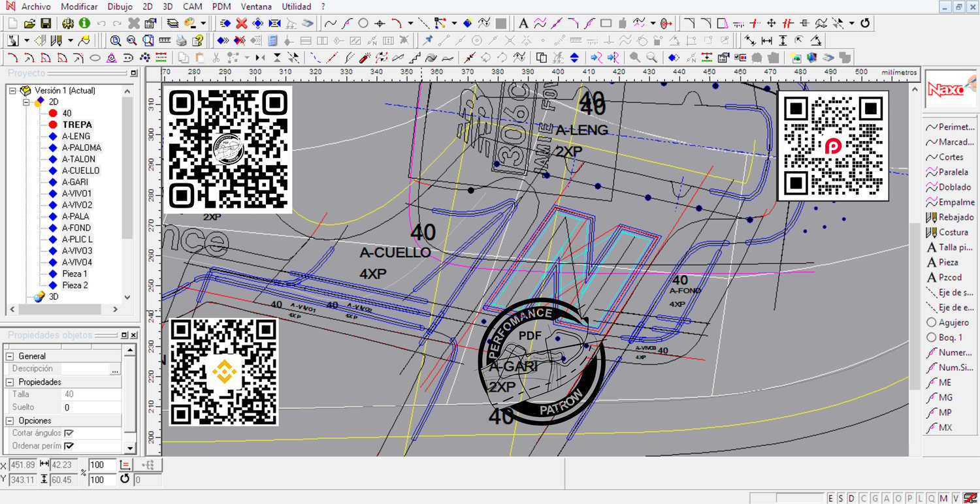Toggle the Cortar ángulos checkbox
Image resolution: width=980 pixels, height=504 pixels.
[x=69, y=433]
